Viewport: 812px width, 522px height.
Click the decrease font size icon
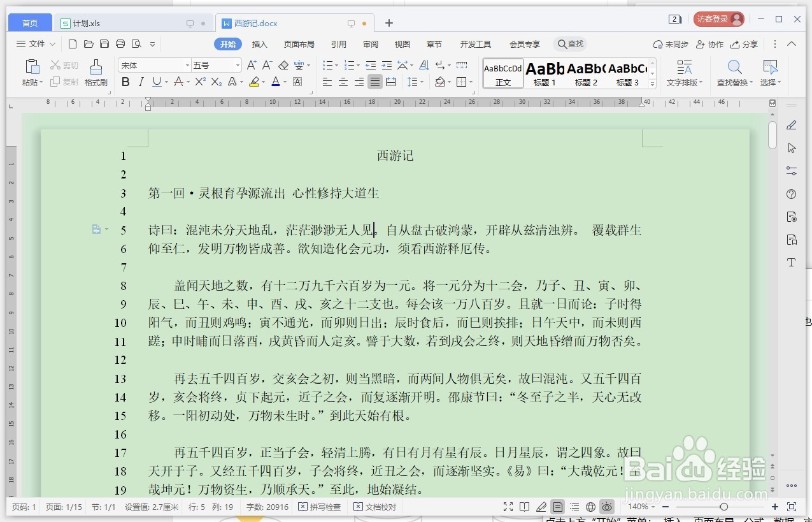[x=267, y=65]
